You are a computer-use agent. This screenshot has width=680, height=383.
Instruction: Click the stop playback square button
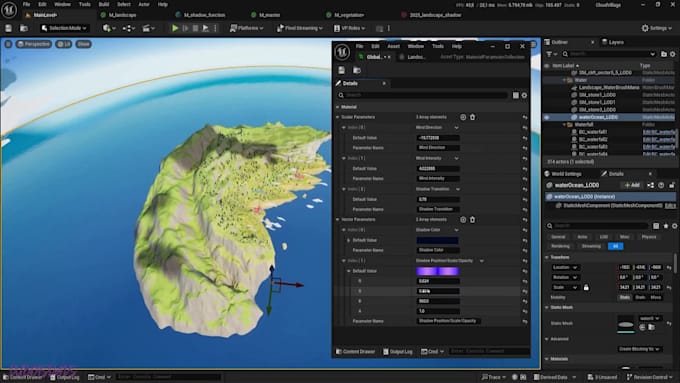(196, 28)
